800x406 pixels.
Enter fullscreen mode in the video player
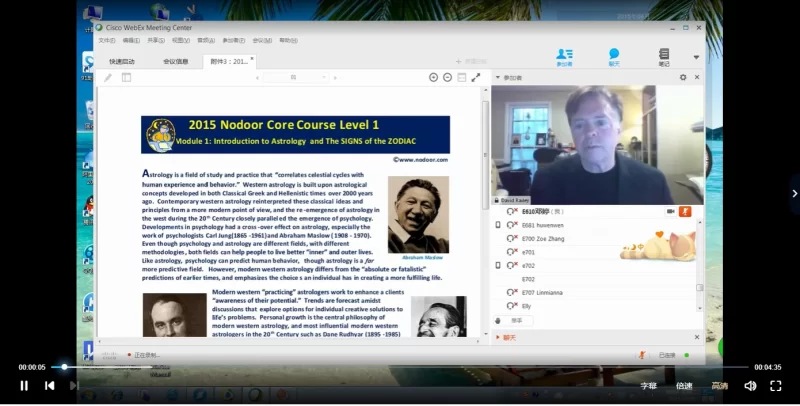(x=775, y=385)
